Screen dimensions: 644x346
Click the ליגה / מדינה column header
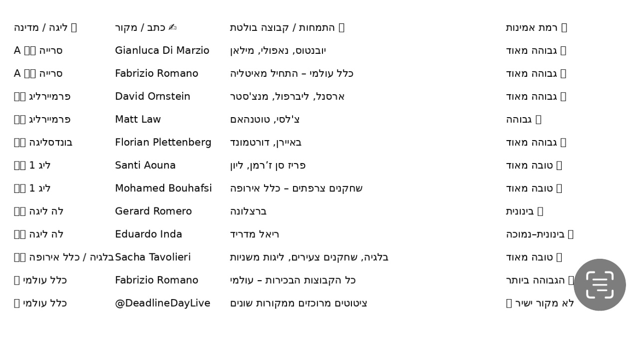(45, 27)
